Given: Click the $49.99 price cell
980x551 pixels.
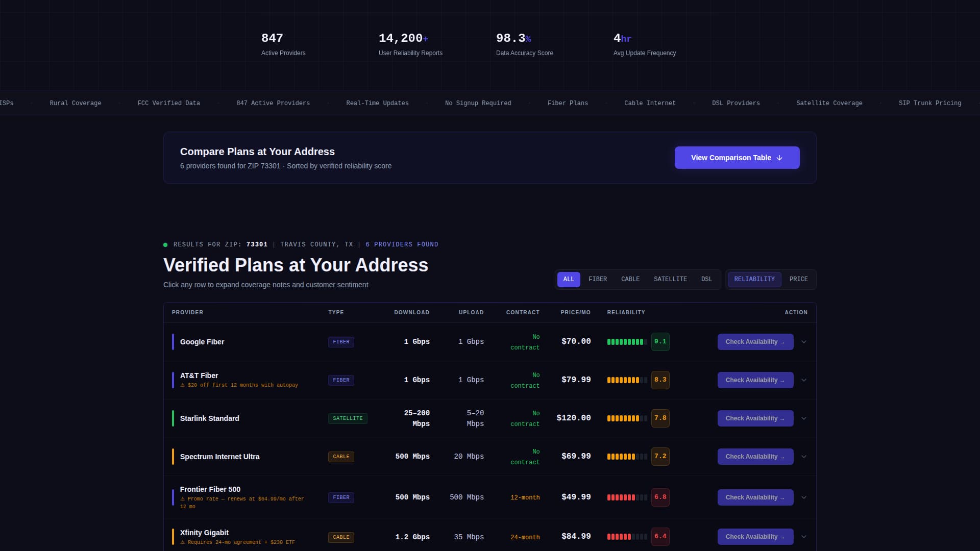Looking at the screenshot, I should (x=576, y=497).
